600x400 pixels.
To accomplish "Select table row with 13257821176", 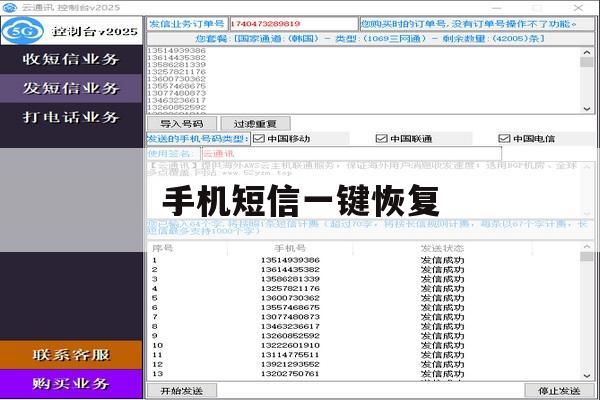I will 364,289.
